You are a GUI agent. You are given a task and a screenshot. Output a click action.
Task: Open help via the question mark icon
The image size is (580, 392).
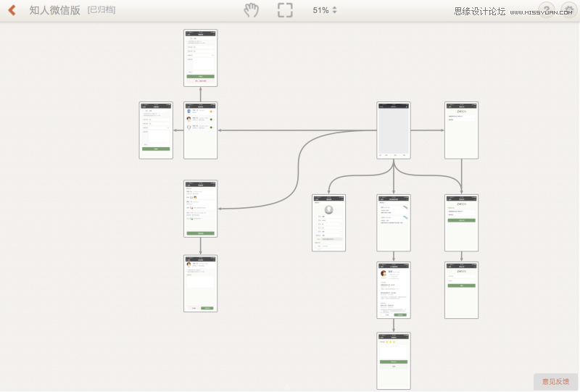coord(546,10)
